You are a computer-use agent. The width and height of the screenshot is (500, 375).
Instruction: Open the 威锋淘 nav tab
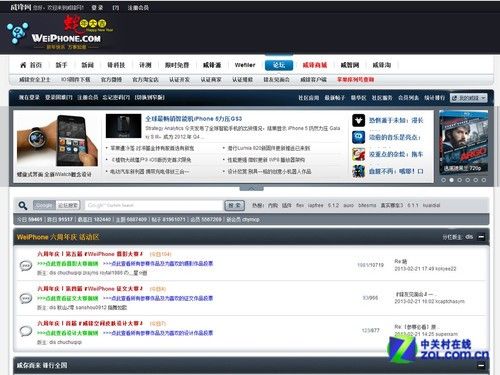382,65
